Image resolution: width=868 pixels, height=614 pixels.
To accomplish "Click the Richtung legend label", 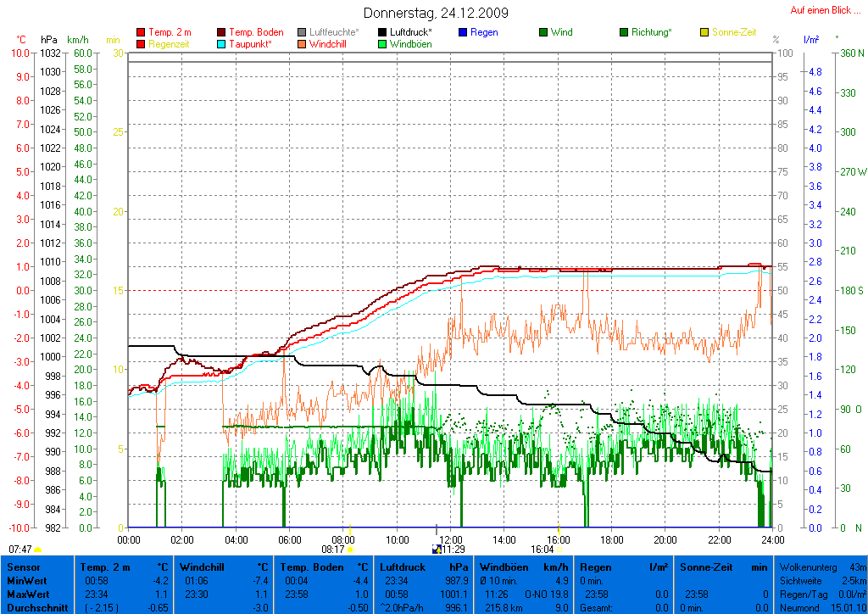I will point(652,33).
